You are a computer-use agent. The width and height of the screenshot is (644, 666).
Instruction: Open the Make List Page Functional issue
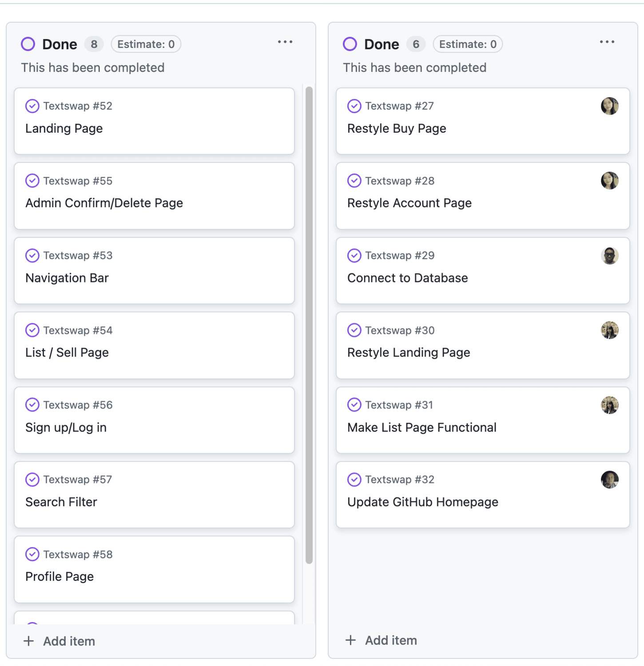pyautogui.click(x=421, y=427)
